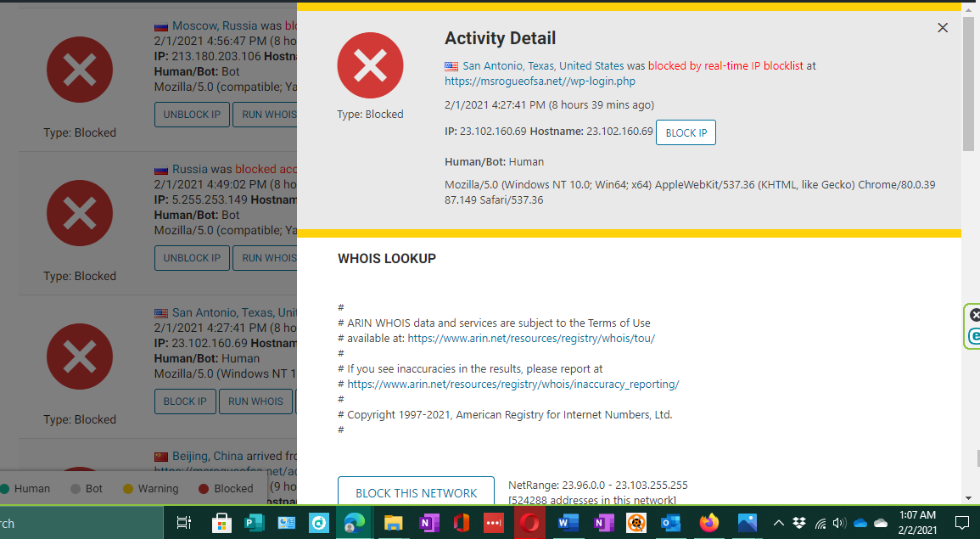Open the ARIN whois terms of use link
This screenshot has height=539, width=980.
(x=531, y=338)
